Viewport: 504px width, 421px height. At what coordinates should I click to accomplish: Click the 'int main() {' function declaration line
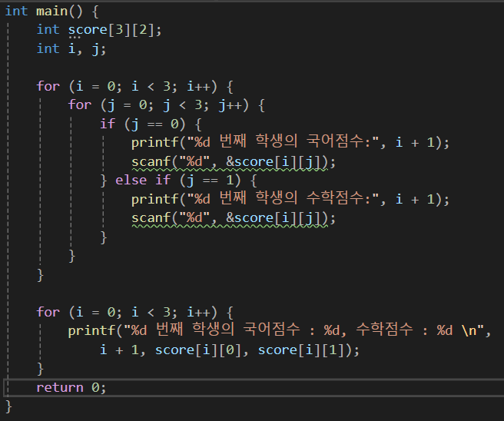(51, 12)
